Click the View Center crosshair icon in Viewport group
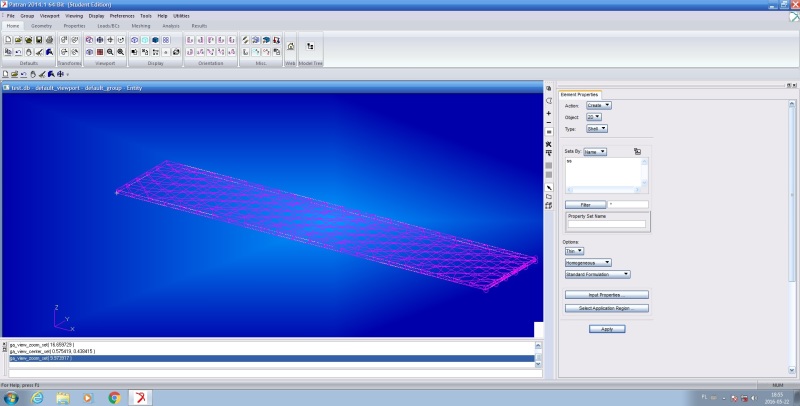The image size is (800, 406). pyautogui.click(x=110, y=40)
